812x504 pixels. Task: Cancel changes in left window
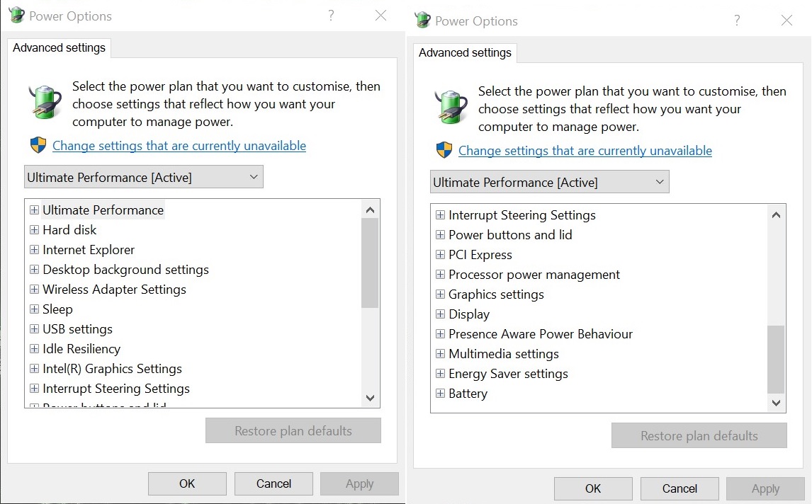pyautogui.click(x=274, y=483)
